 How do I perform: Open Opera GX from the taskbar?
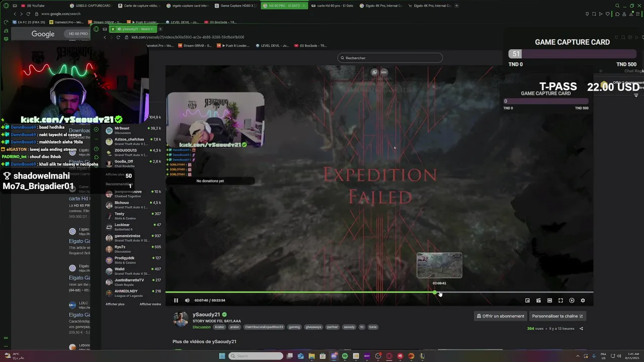click(389, 356)
